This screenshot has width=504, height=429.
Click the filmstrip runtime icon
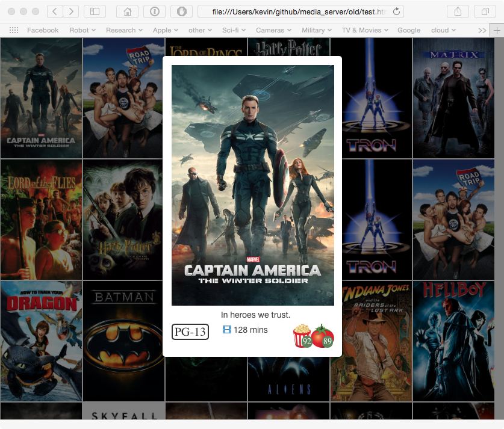pos(227,330)
